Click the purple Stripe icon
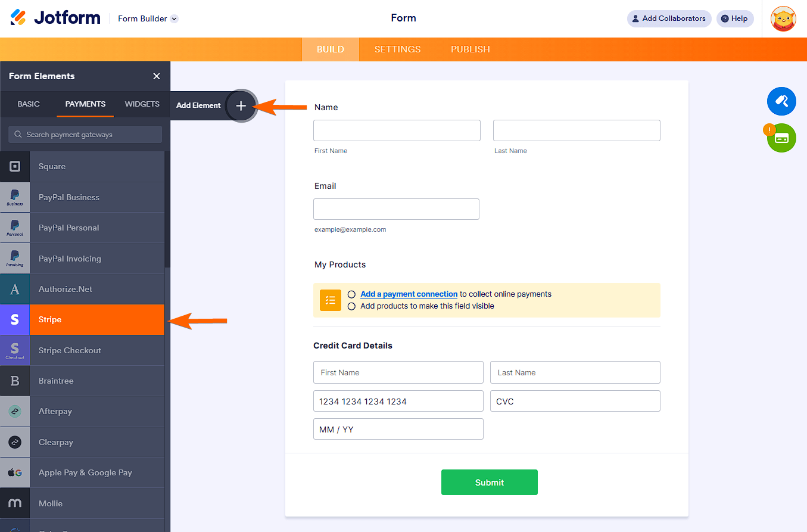The image size is (807, 532). (x=15, y=320)
